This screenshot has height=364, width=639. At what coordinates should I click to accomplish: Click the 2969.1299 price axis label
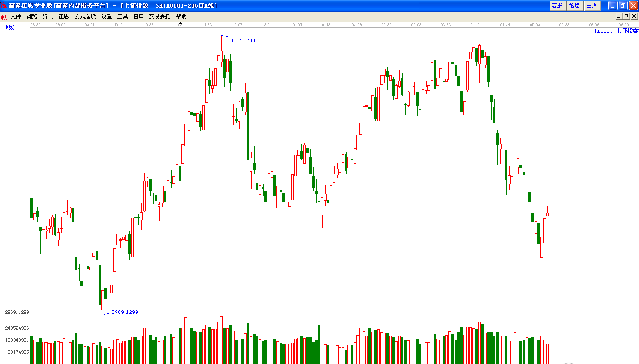pos(17,313)
